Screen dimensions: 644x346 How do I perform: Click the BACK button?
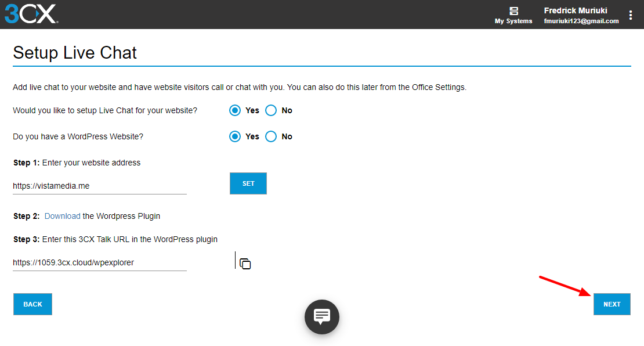33,304
